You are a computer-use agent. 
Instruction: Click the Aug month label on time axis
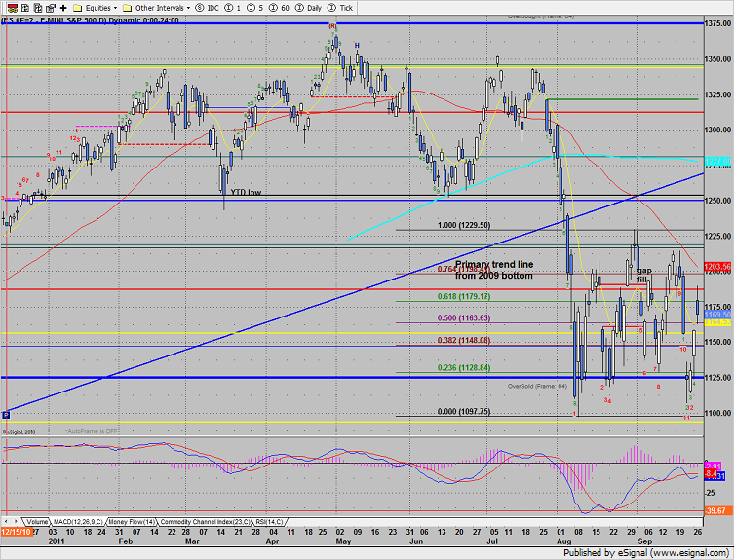point(564,541)
